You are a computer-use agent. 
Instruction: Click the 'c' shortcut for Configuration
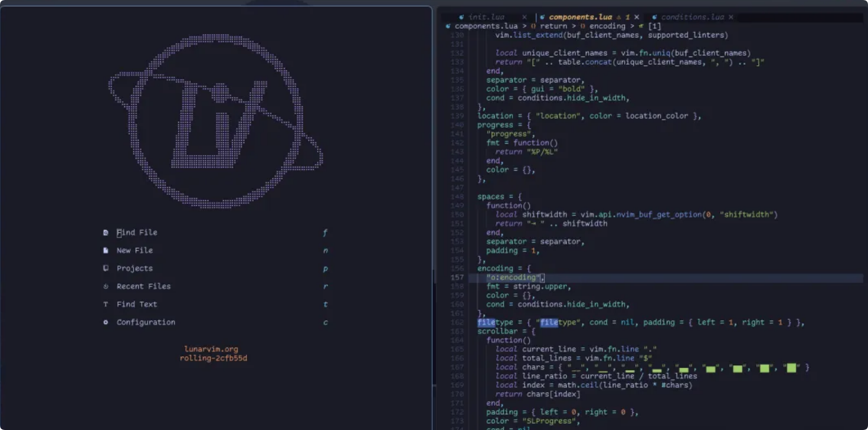pyautogui.click(x=325, y=322)
